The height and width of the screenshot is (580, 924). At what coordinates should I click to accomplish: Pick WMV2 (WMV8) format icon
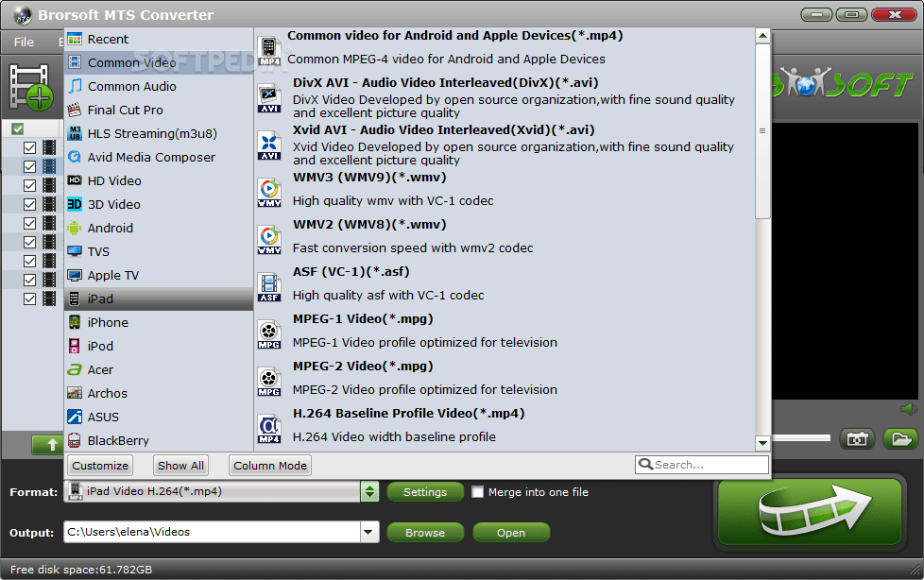(x=268, y=239)
